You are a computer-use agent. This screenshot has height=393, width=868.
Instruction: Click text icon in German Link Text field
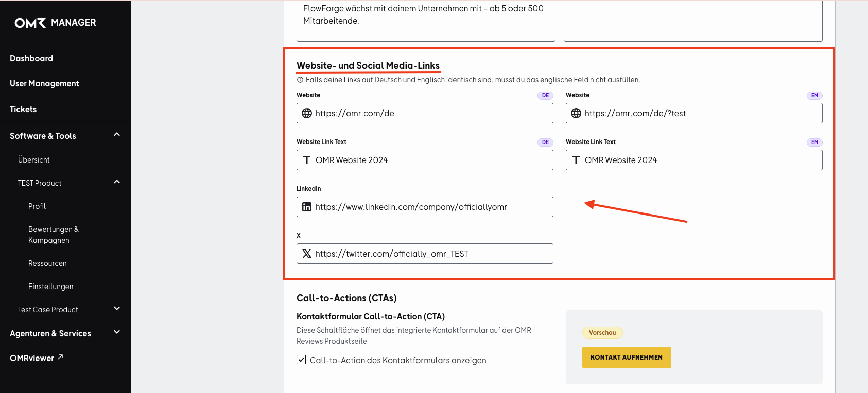click(x=307, y=160)
